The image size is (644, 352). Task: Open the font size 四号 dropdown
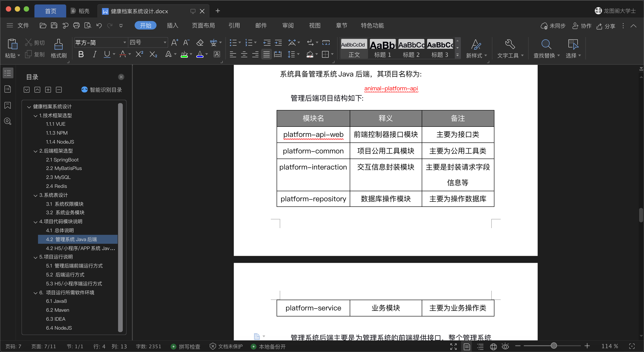click(x=165, y=42)
